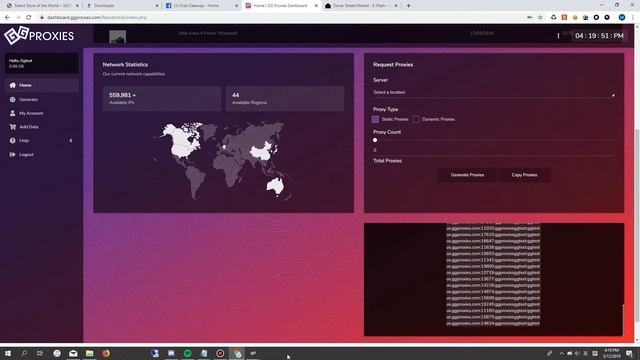Screen dimensions: 640x360
Task: Click the Help question mark icon
Action: click(13, 140)
